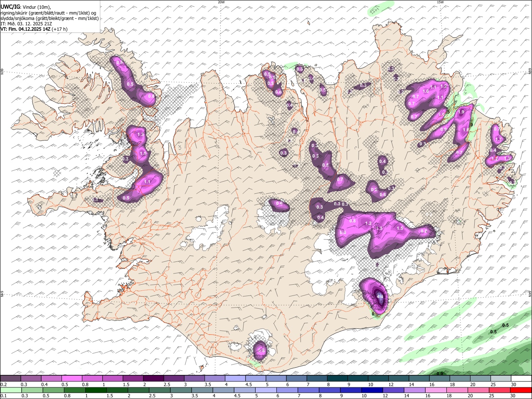Viewport: 532px width, 399px height.
Task: Click lower legend swatch between 14 and 16
Action: click(x=415, y=390)
